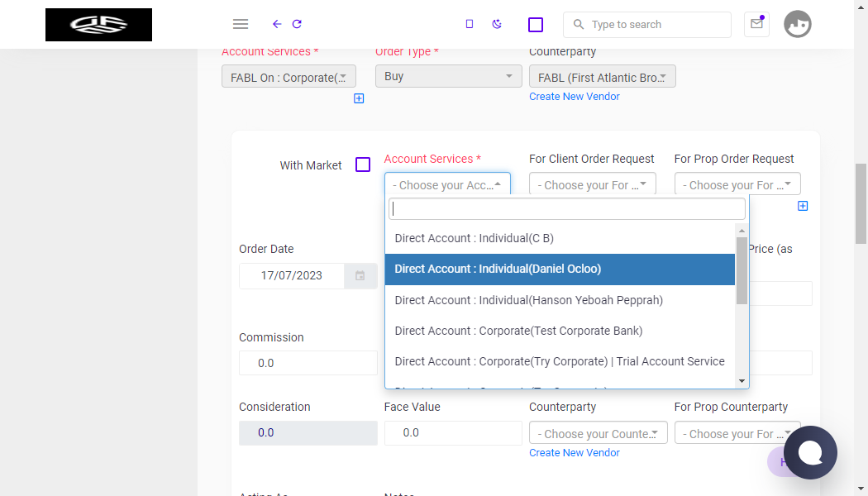Click the With Market label
Image resolution: width=868 pixels, height=496 pixels.
[311, 165]
